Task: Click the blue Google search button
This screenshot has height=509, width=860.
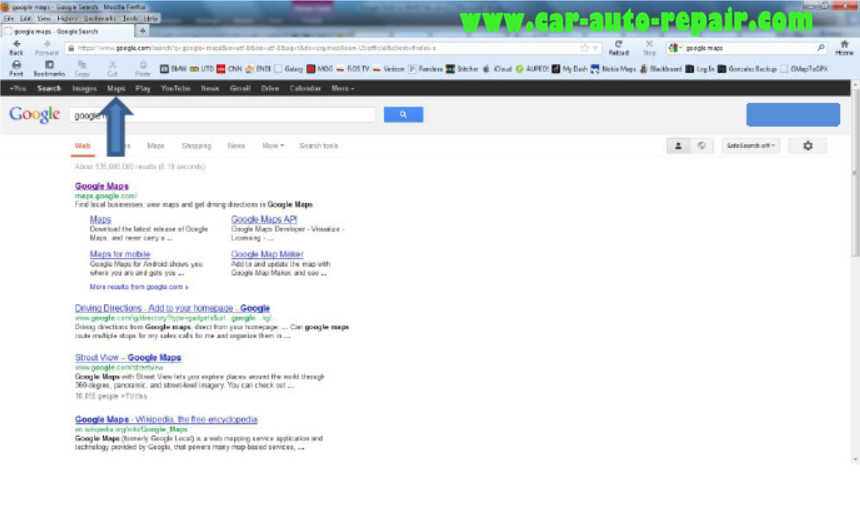Action: (x=403, y=114)
